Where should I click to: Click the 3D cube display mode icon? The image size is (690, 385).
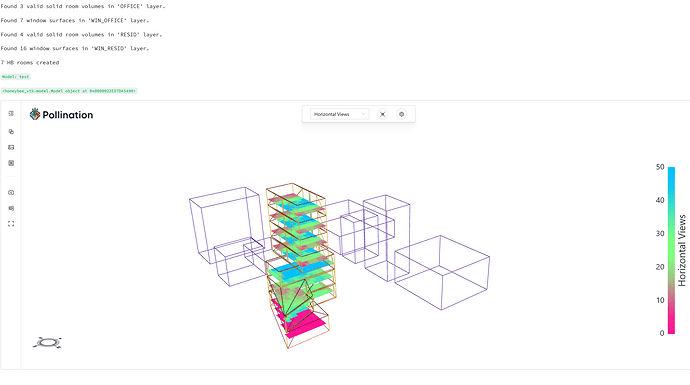coord(401,114)
